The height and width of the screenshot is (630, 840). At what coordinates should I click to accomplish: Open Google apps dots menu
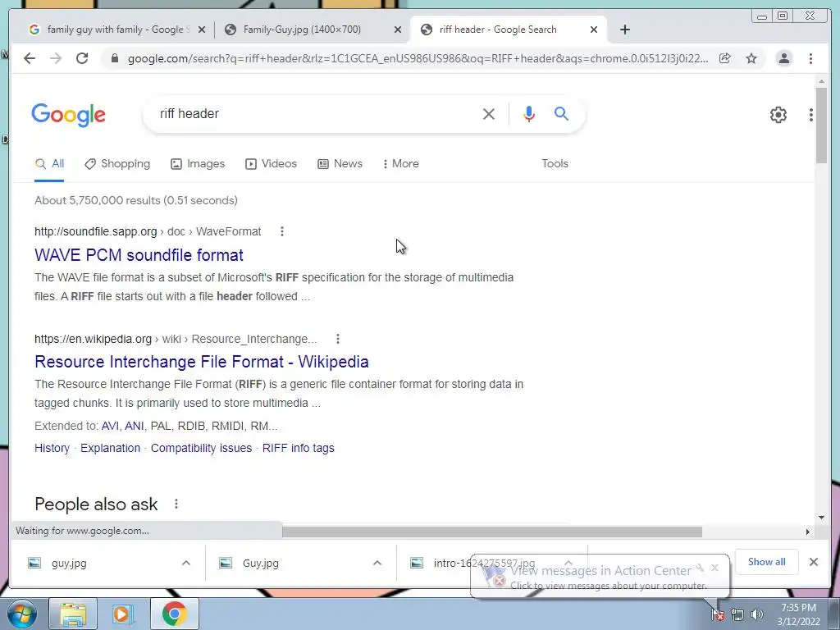(810, 115)
